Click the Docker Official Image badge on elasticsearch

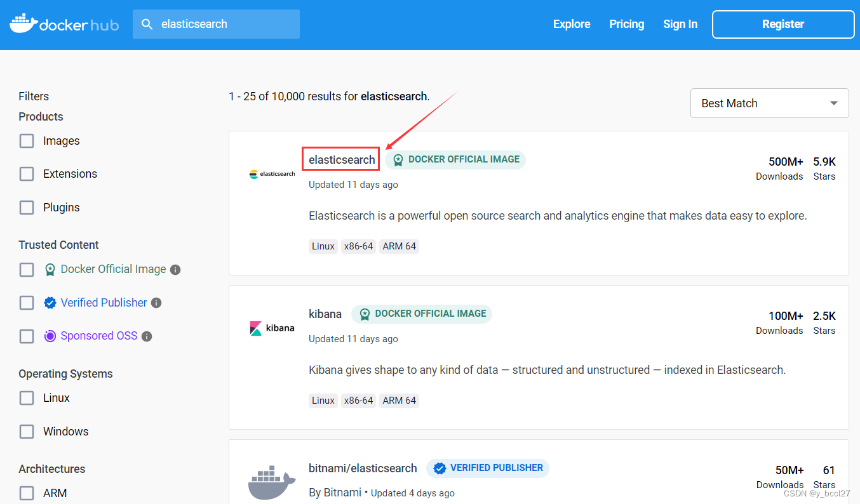[455, 159]
